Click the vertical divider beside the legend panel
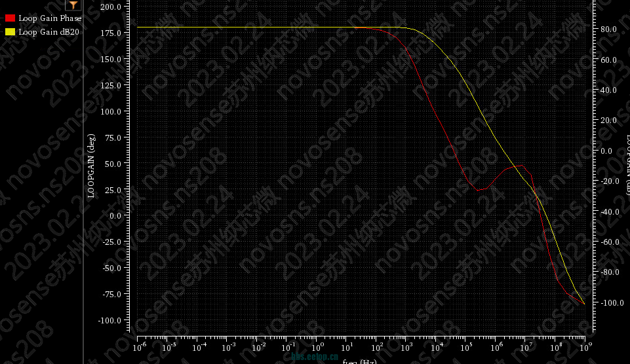 coord(83,182)
